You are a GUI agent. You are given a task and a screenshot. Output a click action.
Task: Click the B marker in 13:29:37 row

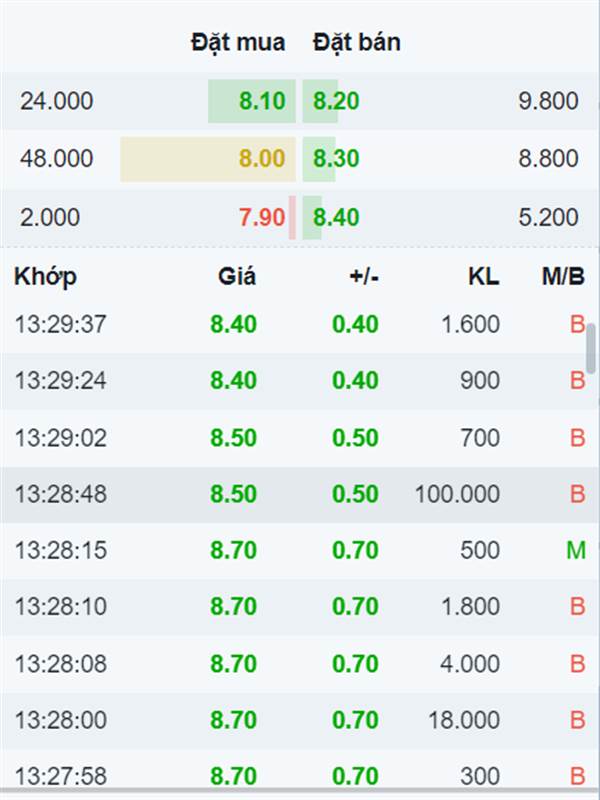pyautogui.click(x=578, y=324)
